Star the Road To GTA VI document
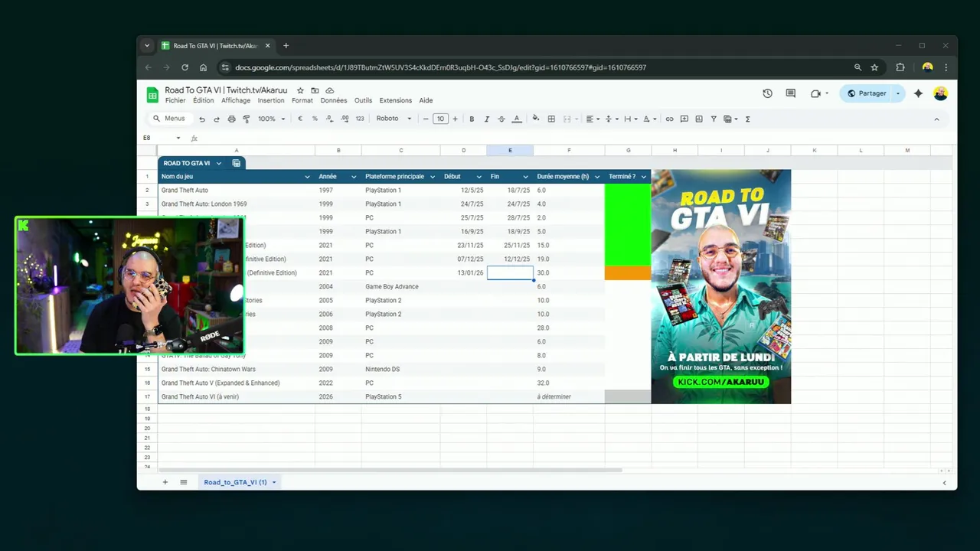Viewport: 980px width, 551px height. pyautogui.click(x=300, y=90)
